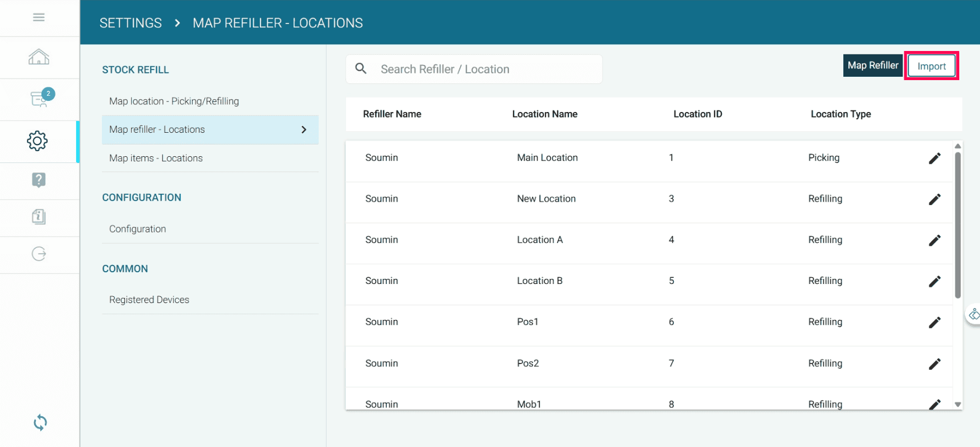
Task: Click the sync refresh icon
Action: (40, 422)
